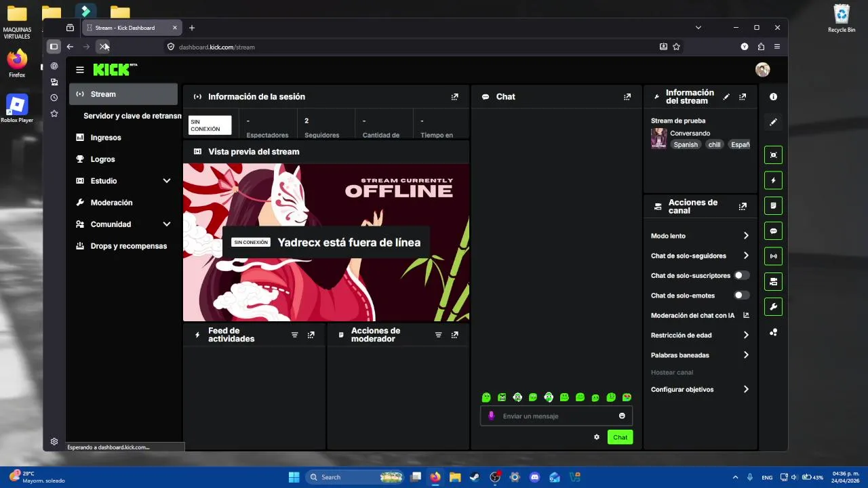The image size is (868, 488).
Task: Toggle the moderator actions widget icon
Action: pos(773,205)
